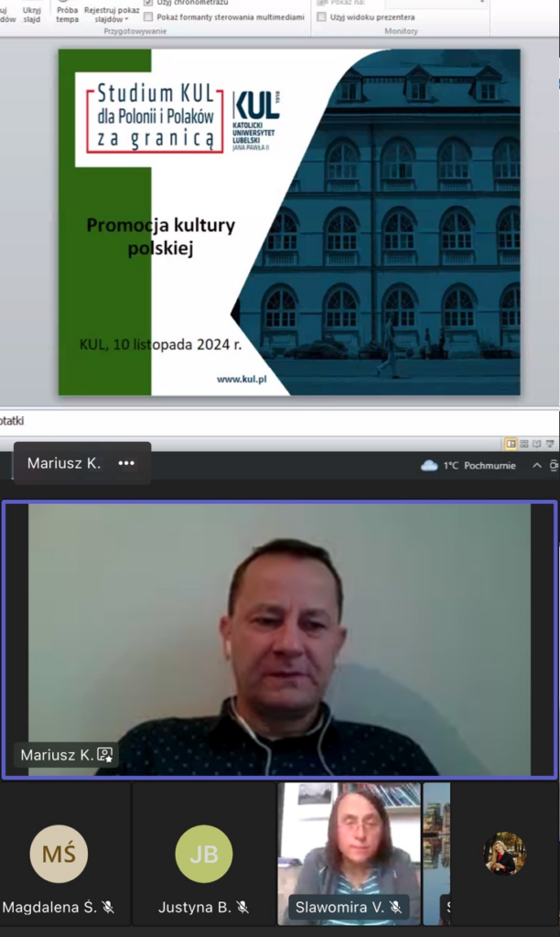Open Rejestruj pokaz slajdów dropdown
560x937 pixels.
112,14
